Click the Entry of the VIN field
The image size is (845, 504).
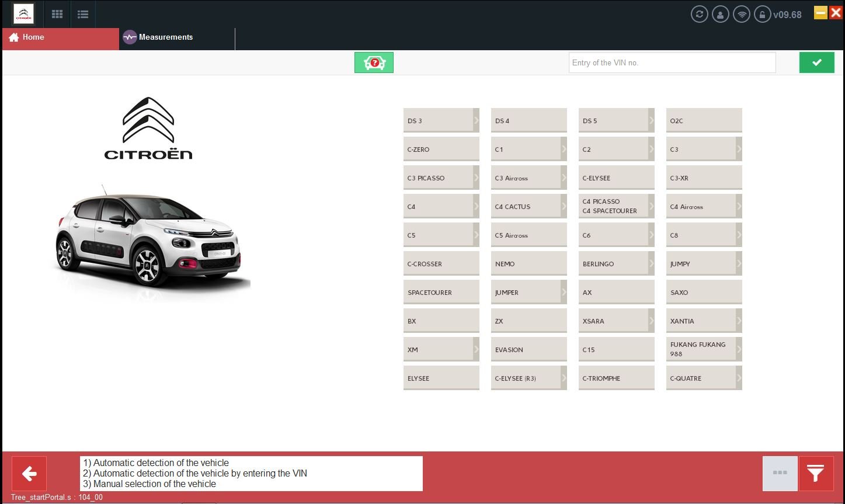(x=672, y=62)
